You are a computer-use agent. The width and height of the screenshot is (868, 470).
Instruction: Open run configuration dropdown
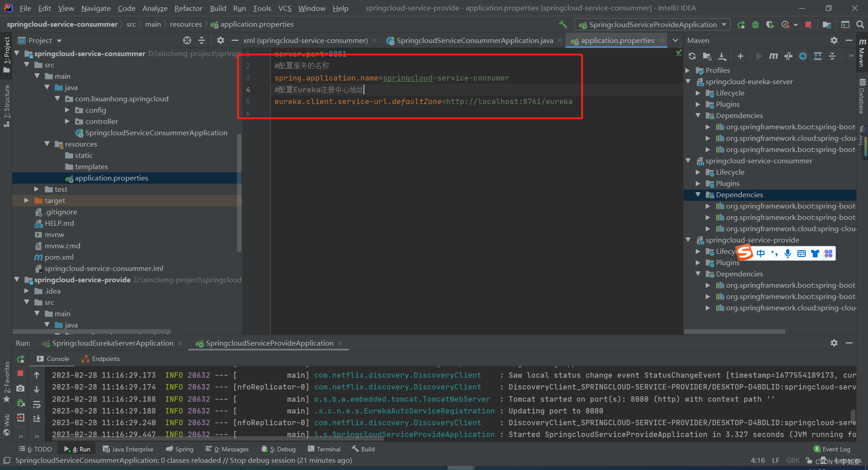[x=652, y=24]
